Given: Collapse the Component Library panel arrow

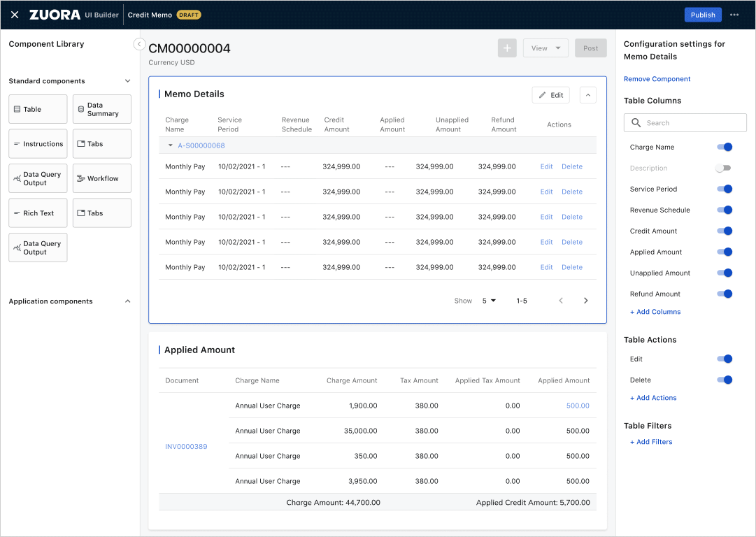Looking at the screenshot, I should 139,44.
